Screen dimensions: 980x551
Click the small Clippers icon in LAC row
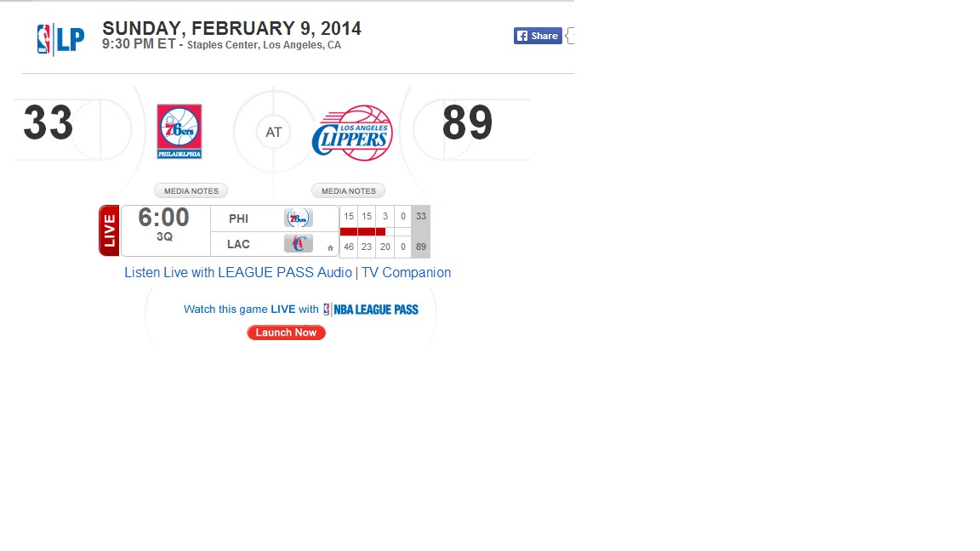298,244
